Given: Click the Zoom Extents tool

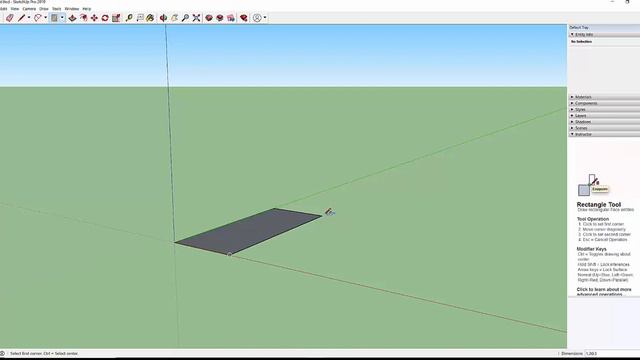Looking at the screenshot, I should pyautogui.click(x=196, y=18).
